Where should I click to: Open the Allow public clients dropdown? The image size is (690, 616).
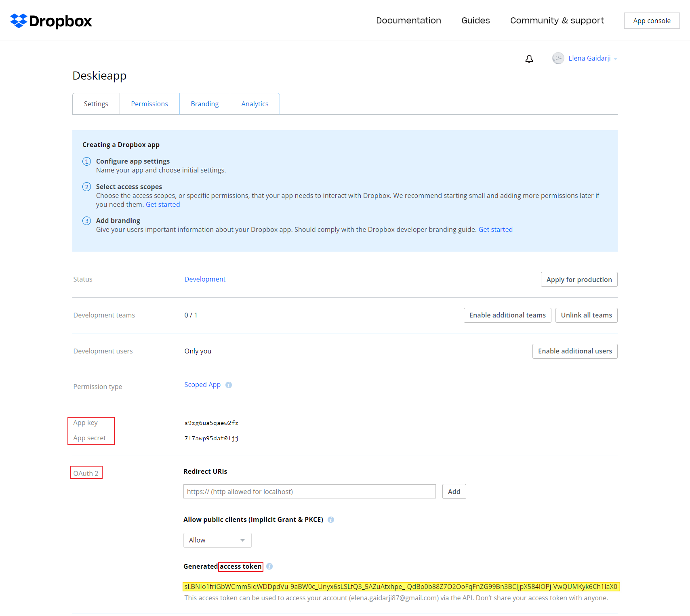(x=217, y=540)
